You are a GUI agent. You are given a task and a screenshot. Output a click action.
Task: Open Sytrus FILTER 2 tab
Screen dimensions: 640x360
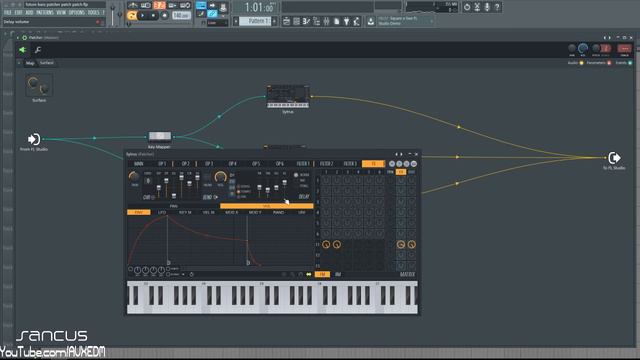327,164
